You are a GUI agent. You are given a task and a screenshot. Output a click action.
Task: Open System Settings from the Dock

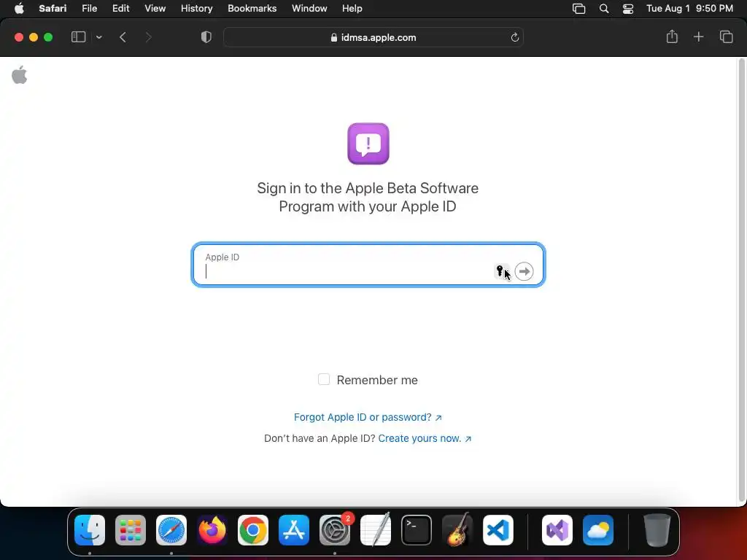pyautogui.click(x=335, y=530)
